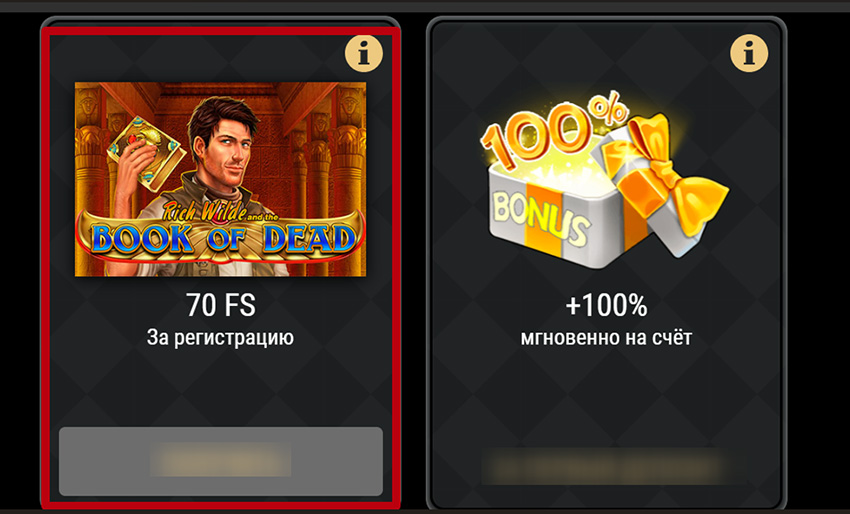
Task: Select the deposit +100% bonus card panel
Action: (606, 266)
